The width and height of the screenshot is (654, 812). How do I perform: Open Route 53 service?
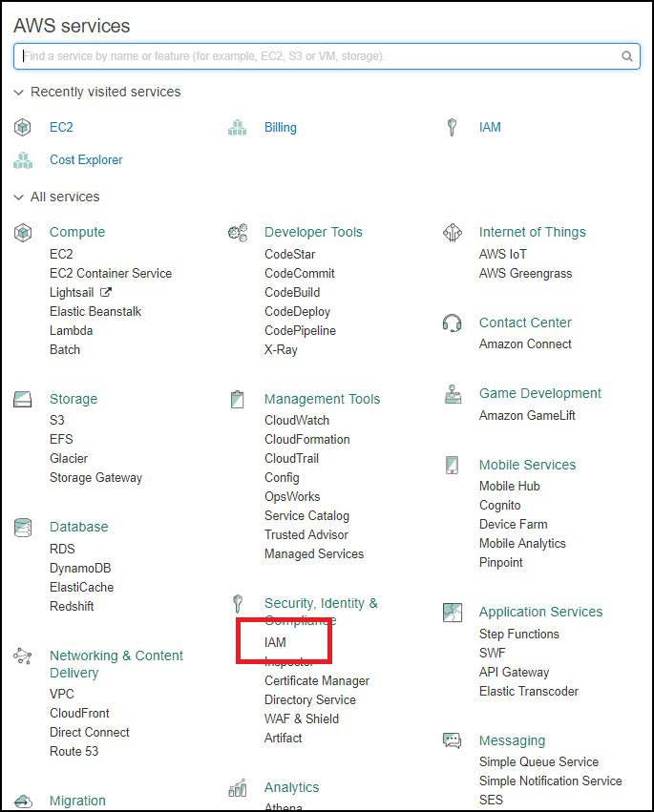click(74, 752)
